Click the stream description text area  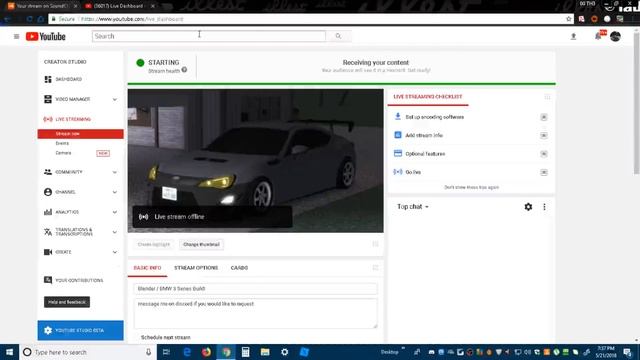256,313
